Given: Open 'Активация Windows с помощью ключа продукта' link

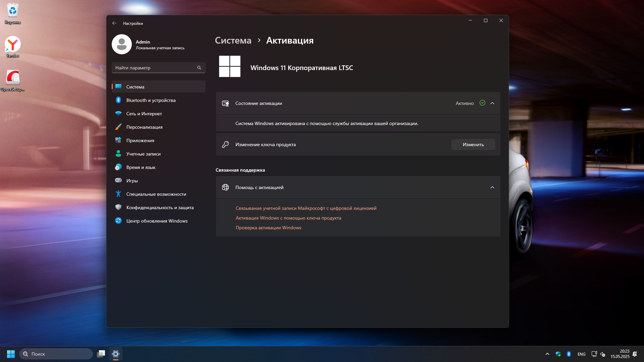Looking at the screenshot, I should click(x=288, y=218).
